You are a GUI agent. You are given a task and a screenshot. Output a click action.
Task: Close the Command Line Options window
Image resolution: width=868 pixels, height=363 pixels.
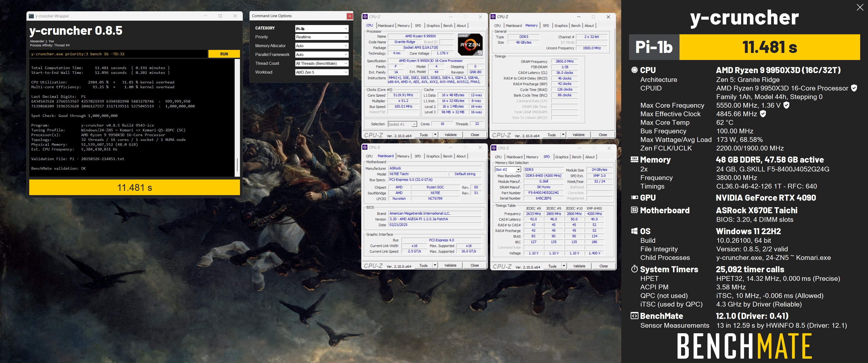pos(350,16)
